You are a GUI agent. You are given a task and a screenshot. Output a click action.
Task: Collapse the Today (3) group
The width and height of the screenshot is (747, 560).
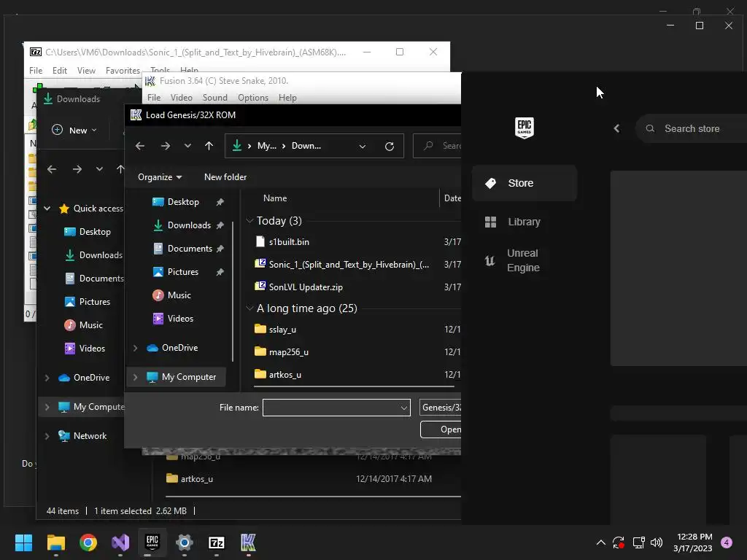[x=249, y=221]
